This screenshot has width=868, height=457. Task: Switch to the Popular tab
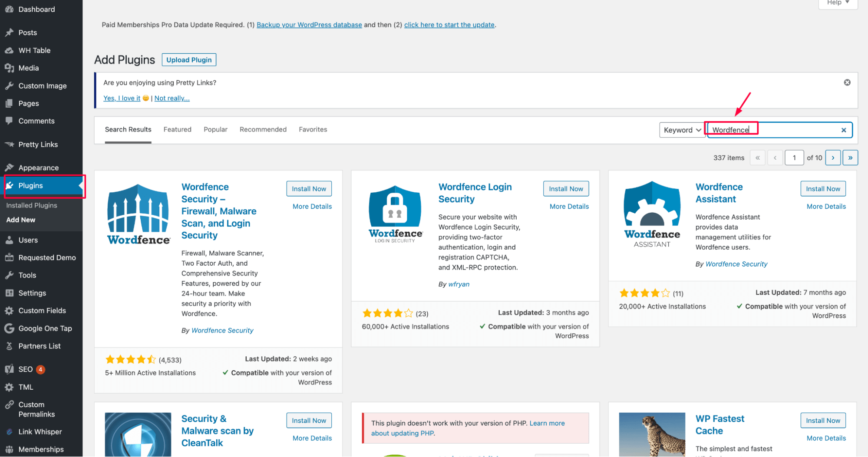click(x=215, y=129)
